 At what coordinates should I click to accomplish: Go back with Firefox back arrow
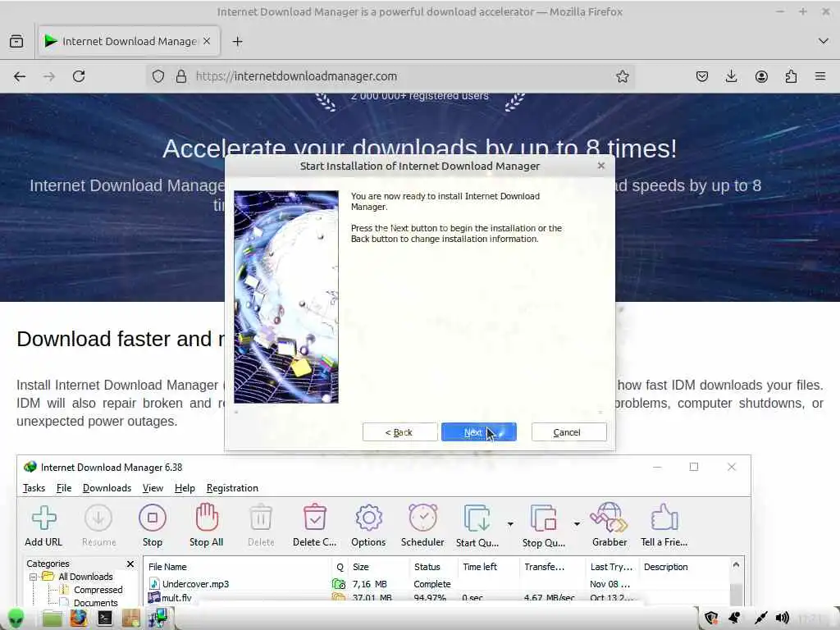click(x=20, y=76)
